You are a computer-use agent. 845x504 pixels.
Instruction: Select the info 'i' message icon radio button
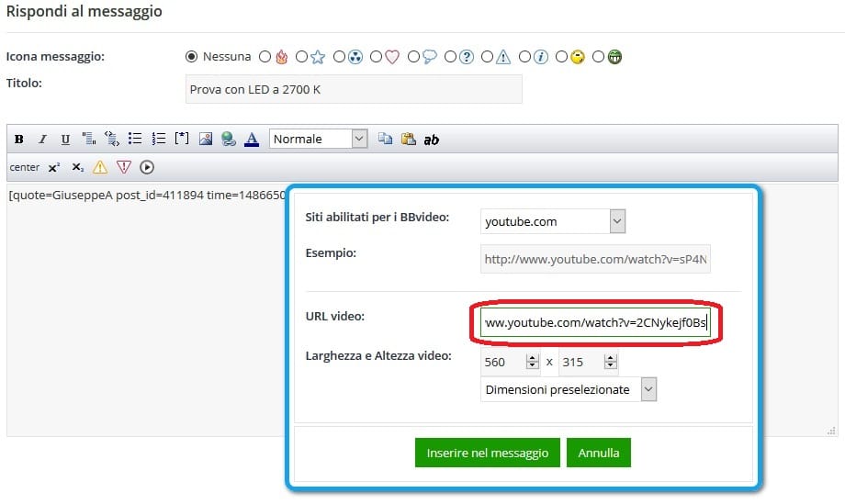(524, 57)
